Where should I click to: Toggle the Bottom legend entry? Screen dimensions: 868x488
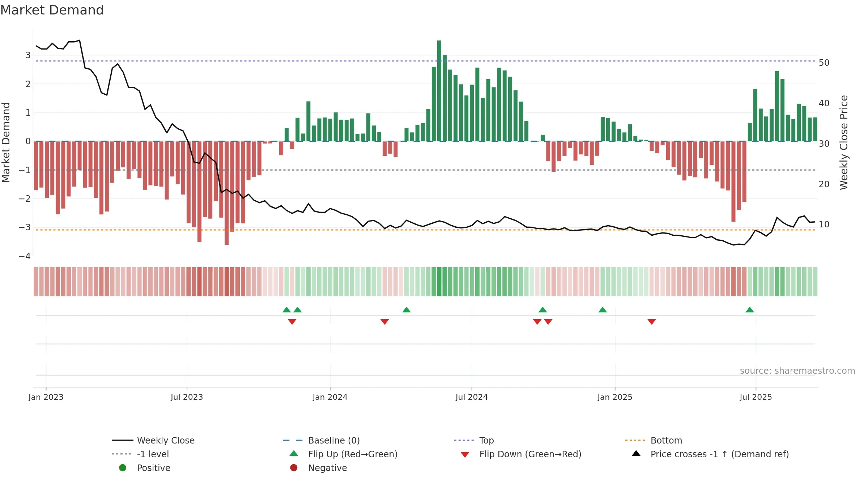point(654,440)
